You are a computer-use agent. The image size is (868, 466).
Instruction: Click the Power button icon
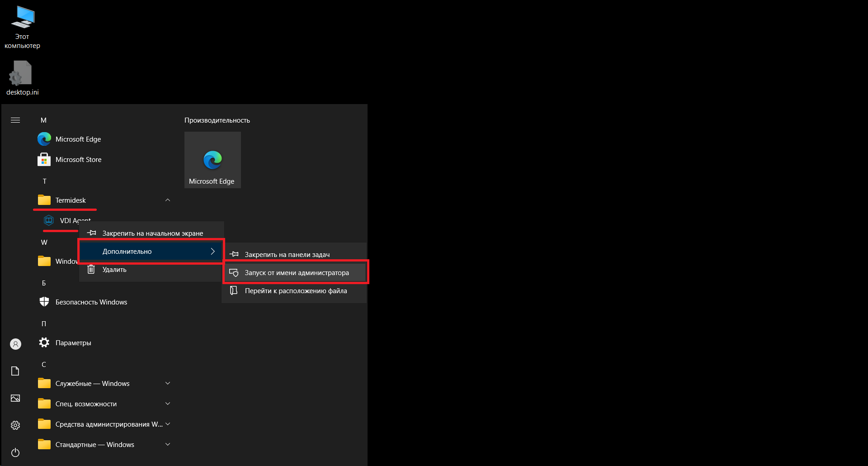15,452
